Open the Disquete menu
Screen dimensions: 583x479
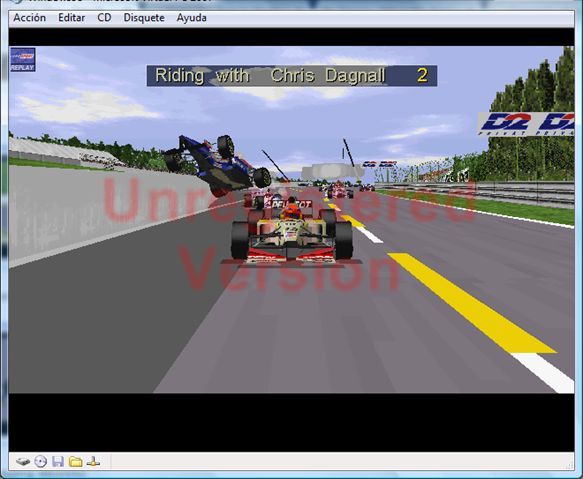(144, 18)
